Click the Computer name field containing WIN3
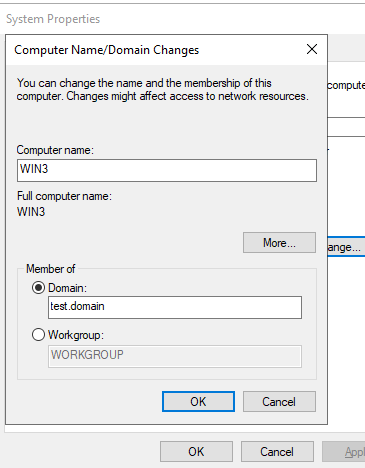Image resolution: width=365 pixels, height=468 pixels. [x=167, y=170]
